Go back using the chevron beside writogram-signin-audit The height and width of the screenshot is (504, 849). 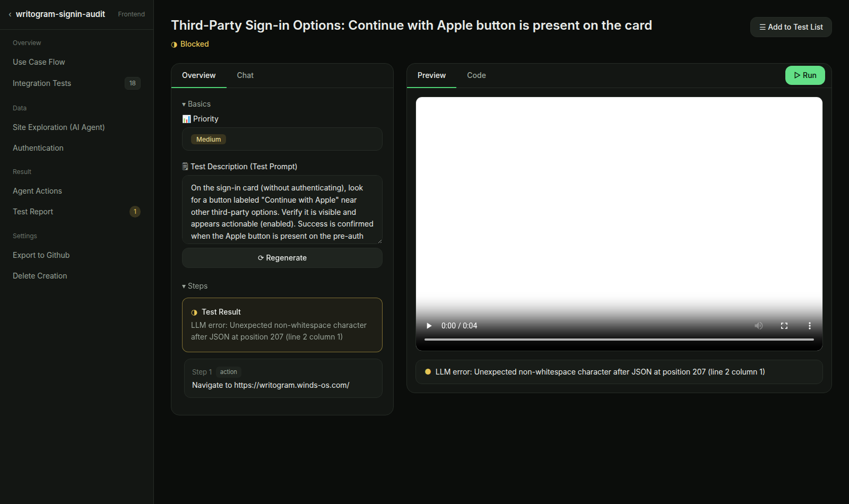pyautogui.click(x=10, y=14)
